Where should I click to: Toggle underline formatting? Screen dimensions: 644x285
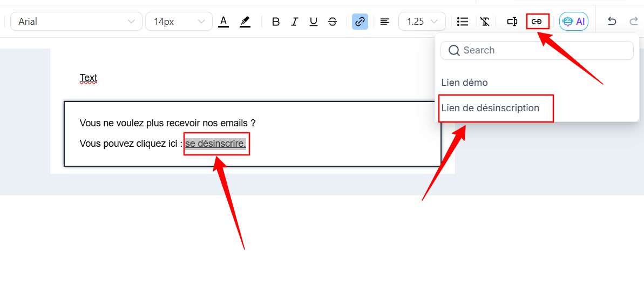click(313, 22)
